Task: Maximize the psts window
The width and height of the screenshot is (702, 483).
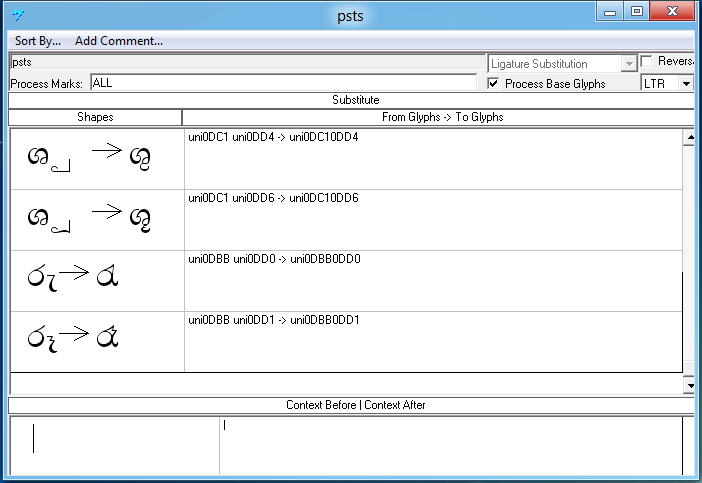Action: pos(637,11)
